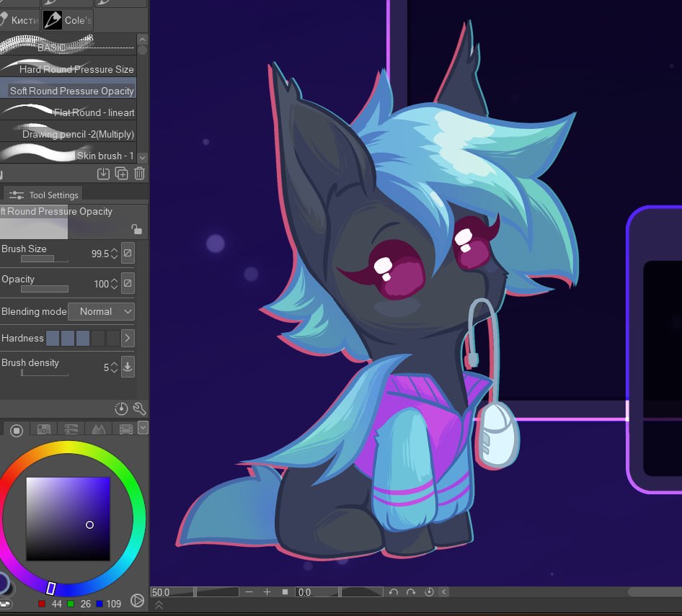Duplicate the selected sub tool
Viewport: 682px width, 616px height.
coord(121,174)
